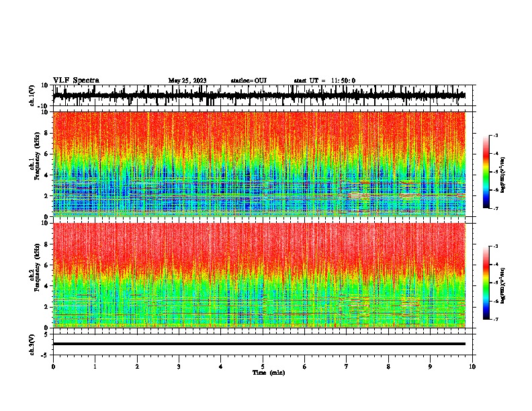Click the ch.3 flat voltage trace line
Screen dimensions: 532x411
point(259,344)
